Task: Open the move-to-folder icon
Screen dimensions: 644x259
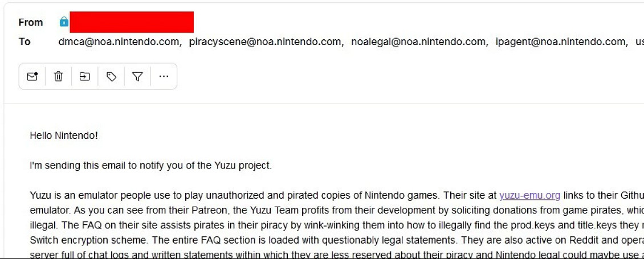Action: click(x=84, y=76)
